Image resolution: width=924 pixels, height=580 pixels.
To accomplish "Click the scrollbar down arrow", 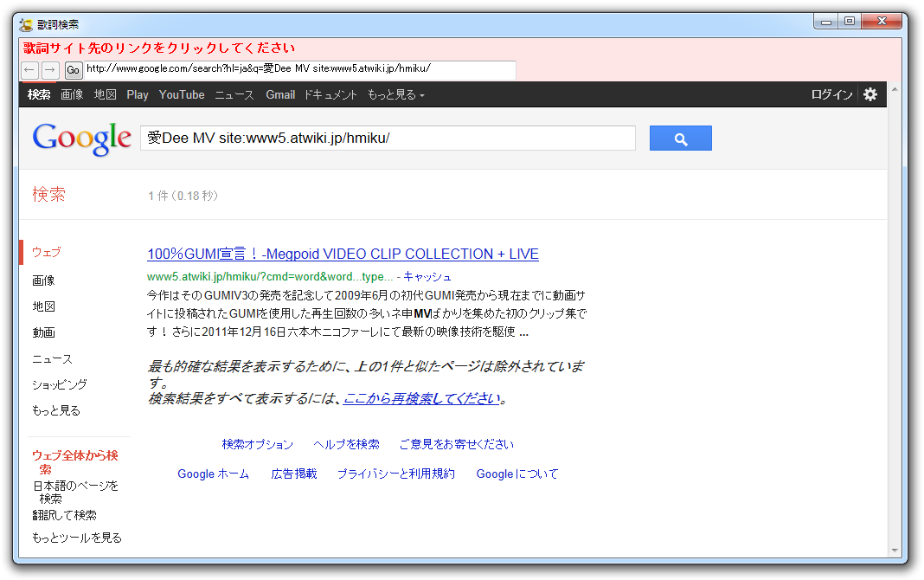I will tap(895, 551).
